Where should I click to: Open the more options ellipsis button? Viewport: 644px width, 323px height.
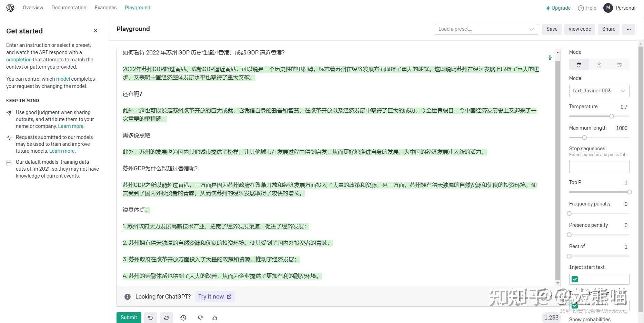pyautogui.click(x=629, y=29)
